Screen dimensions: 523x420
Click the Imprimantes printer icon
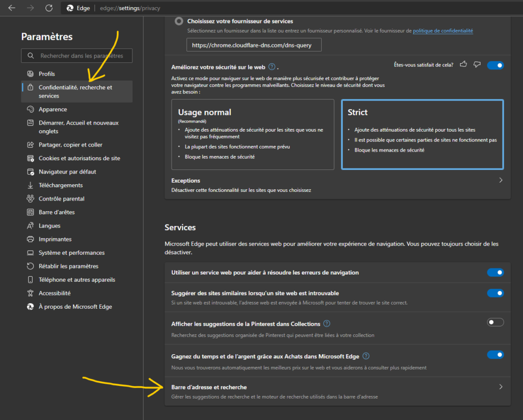[30, 239]
